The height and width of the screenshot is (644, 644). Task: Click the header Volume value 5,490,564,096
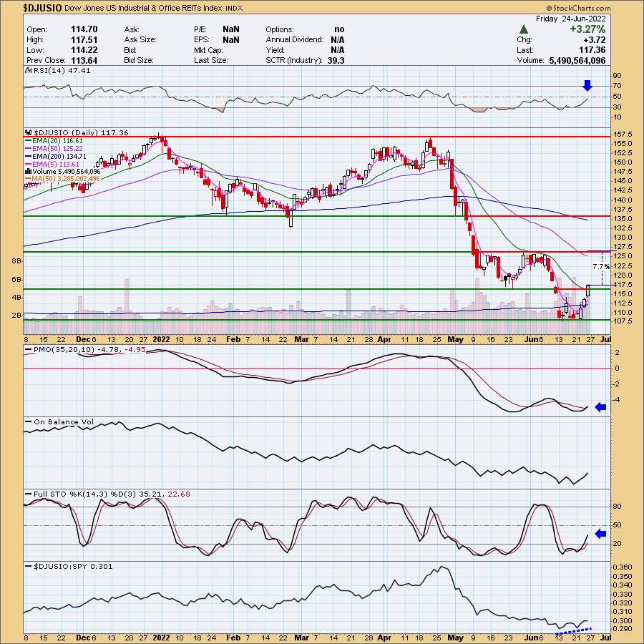577,60
